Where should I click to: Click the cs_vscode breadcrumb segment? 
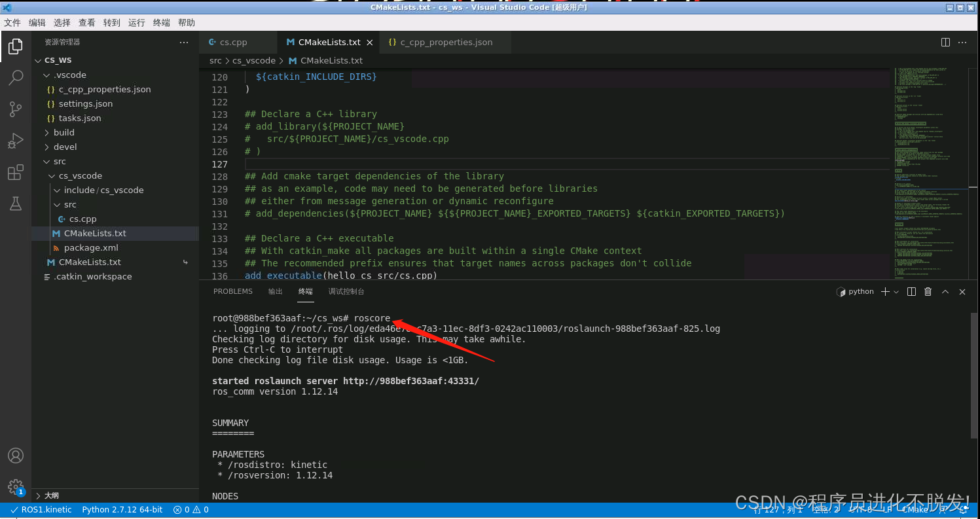click(x=254, y=60)
